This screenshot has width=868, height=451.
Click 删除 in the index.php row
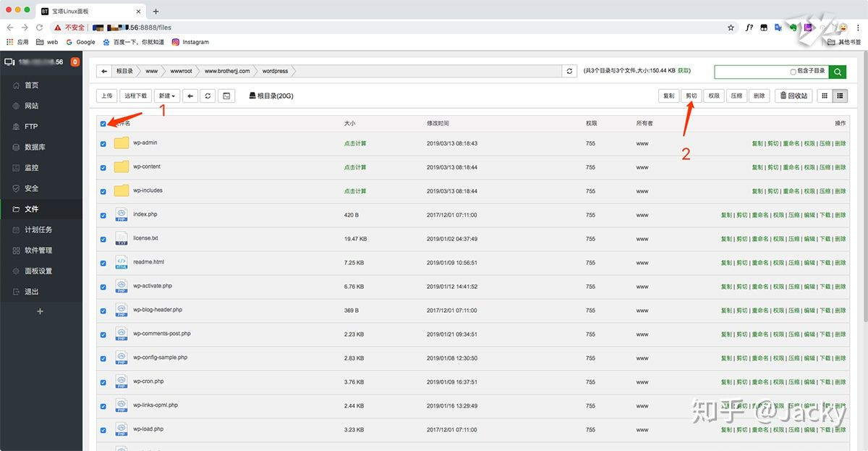coord(841,216)
